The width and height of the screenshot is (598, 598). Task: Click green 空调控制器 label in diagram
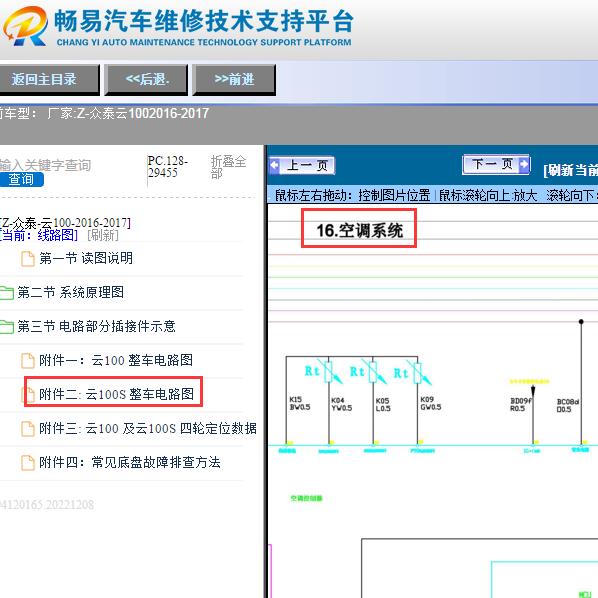(x=306, y=498)
